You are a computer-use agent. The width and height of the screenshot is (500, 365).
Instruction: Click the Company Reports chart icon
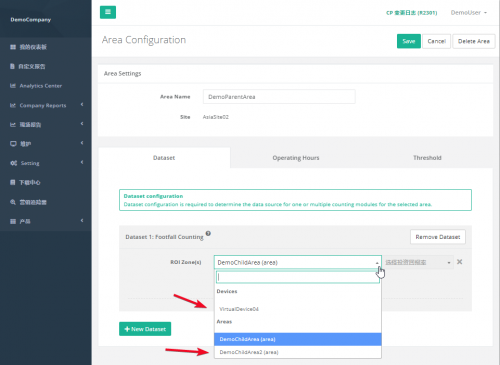coord(13,105)
